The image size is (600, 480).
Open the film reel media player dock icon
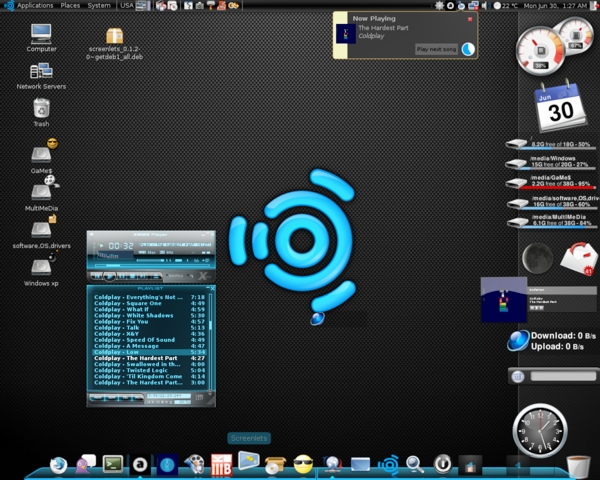194,464
